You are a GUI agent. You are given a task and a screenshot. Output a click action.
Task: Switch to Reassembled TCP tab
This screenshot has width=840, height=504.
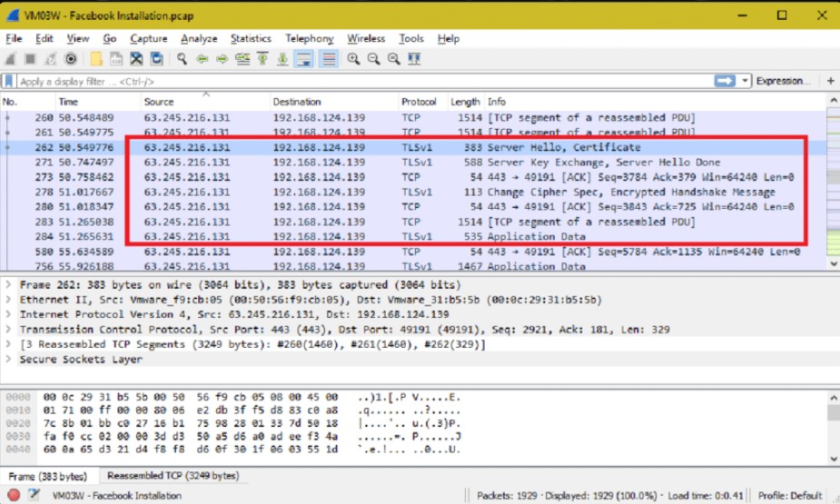coord(173,476)
